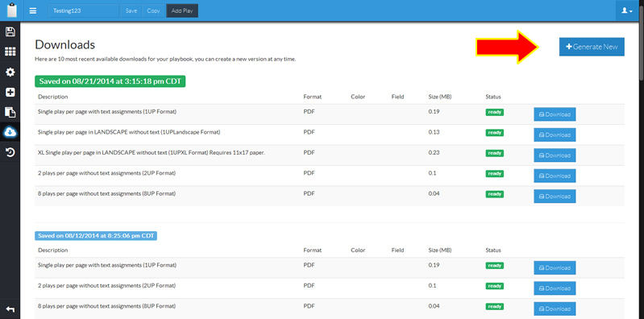Click the Save toolbar button
The image size is (644, 319).
pyautogui.click(x=131, y=11)
